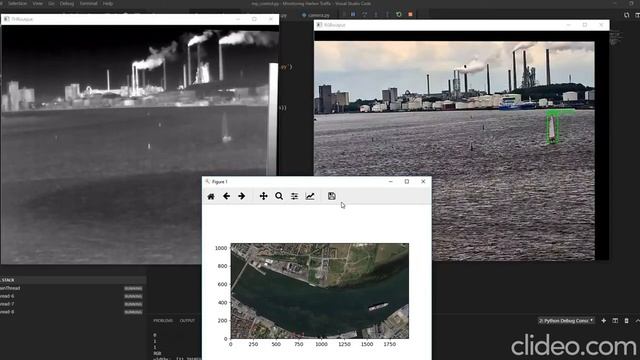
Task: Close the thermal output window
Action: pos(271,19)
